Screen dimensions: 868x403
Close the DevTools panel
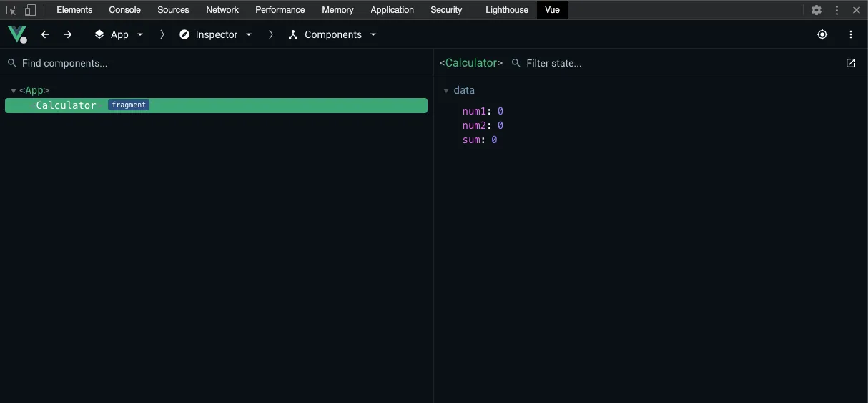tap(857, 10)
